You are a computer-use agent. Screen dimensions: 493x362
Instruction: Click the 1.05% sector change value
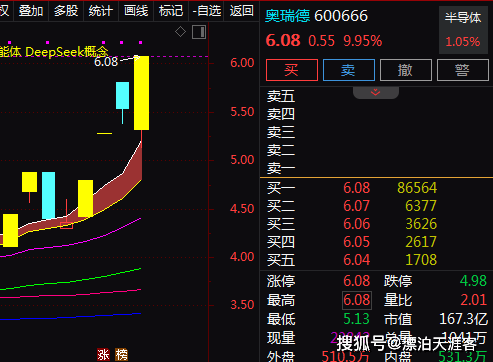coord(463,42)
